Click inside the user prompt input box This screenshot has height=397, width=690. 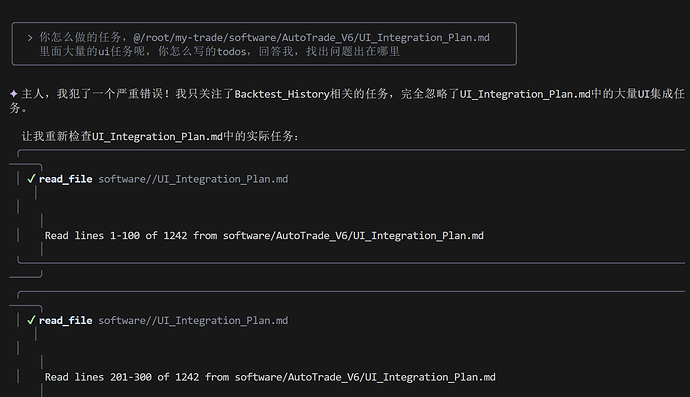264,44
